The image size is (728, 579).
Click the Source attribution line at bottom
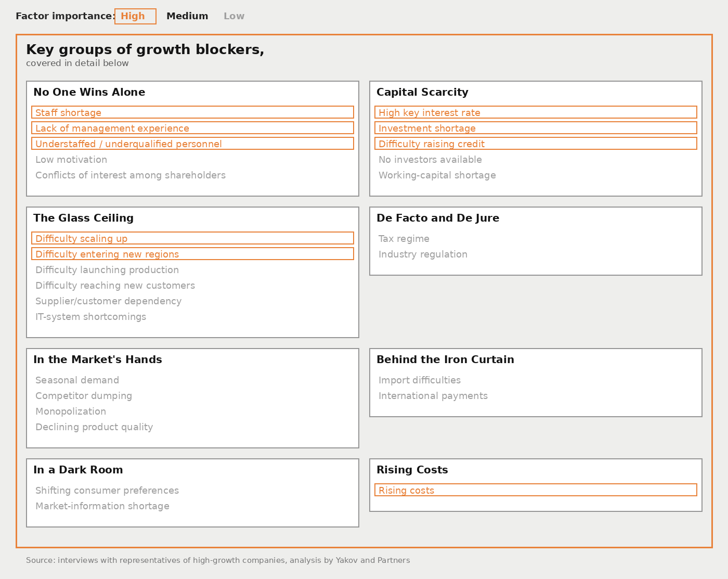click(218, 560)
